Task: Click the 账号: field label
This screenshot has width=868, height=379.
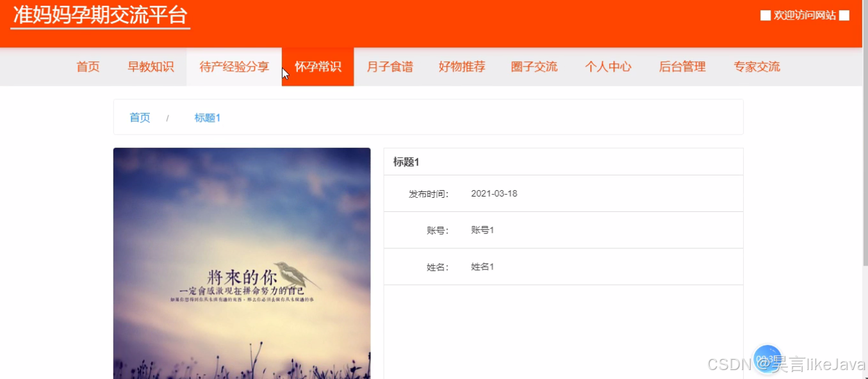Action: (438, 230)
